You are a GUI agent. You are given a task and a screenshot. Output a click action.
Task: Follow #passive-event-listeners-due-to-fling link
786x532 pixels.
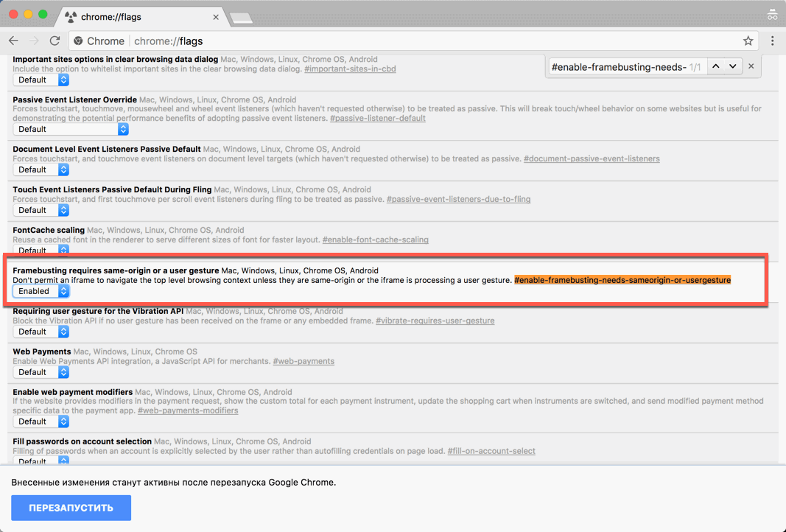point(458,199)
